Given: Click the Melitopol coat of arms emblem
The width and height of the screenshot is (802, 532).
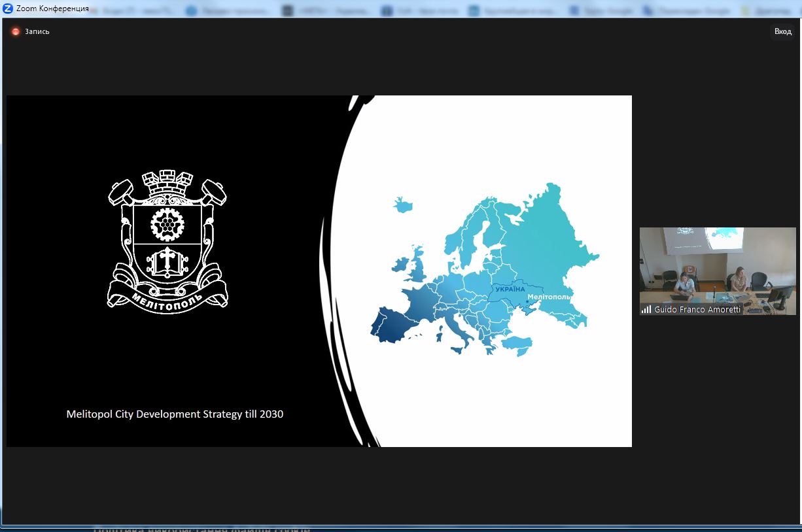Looking at the screenshot, I should tap(167, 239).
